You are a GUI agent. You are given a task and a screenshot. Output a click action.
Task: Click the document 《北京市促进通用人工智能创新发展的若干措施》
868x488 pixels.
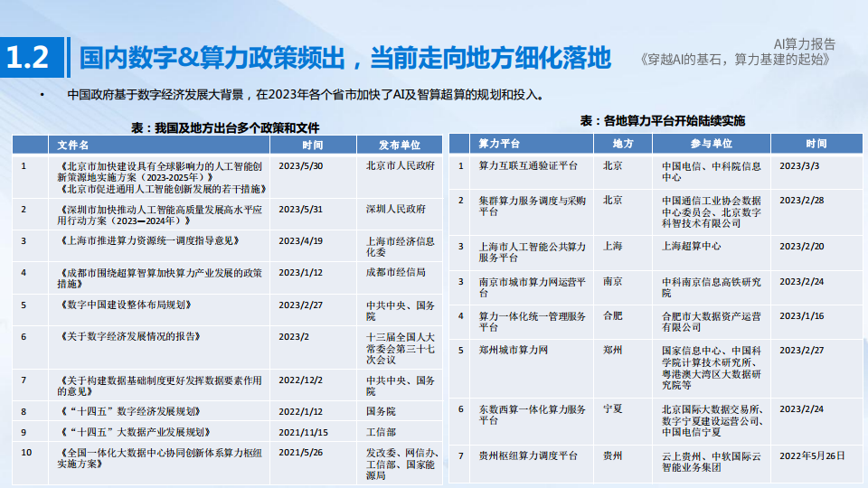pos(162,189)
